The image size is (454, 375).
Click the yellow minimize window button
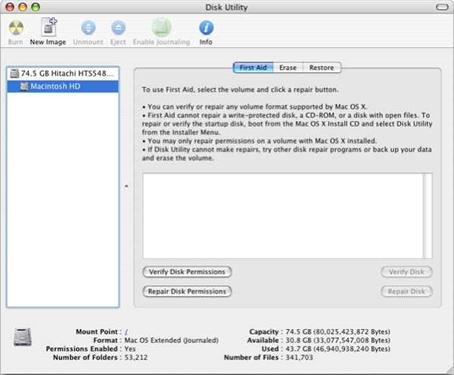[x=23, y=7]
